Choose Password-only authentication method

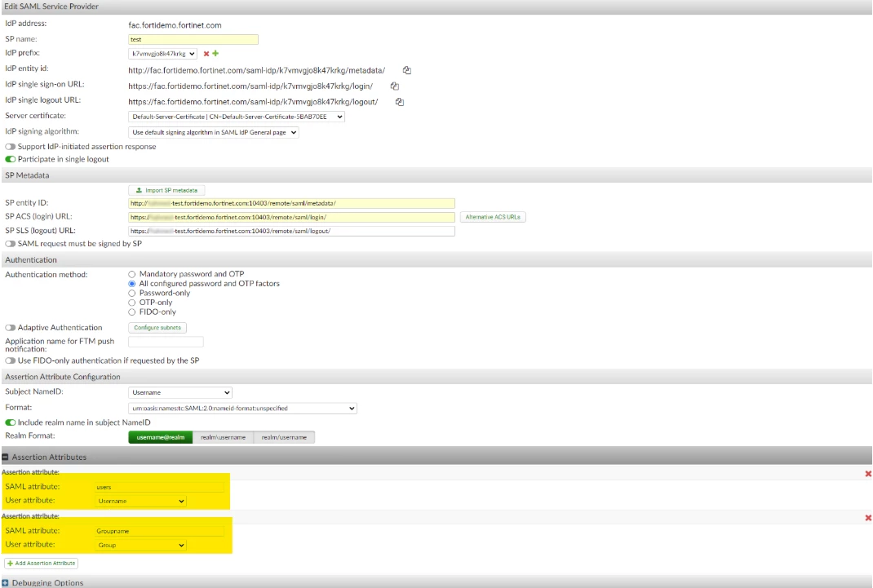pyautogui.click(x=132, y=293)
